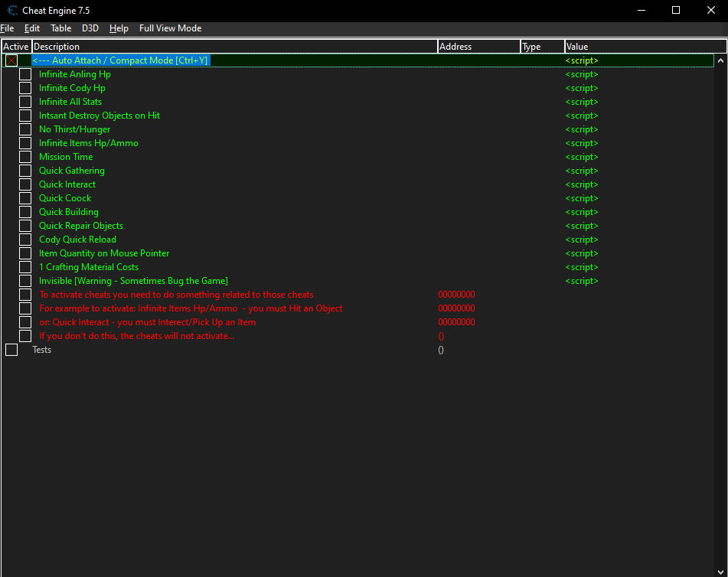Uncheck the Auto Attach / Compact Mode script

click(x=11, y=60)
